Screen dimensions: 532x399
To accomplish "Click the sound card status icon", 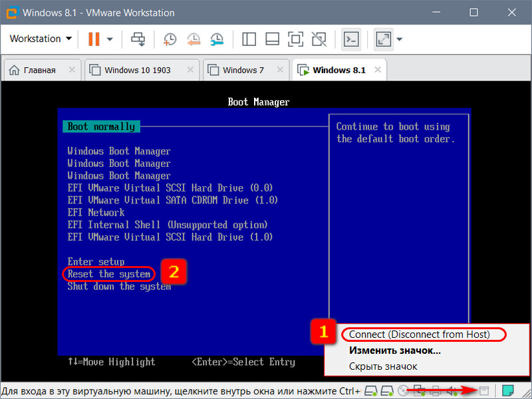I will pyautogui.click(x=452, y=391).
